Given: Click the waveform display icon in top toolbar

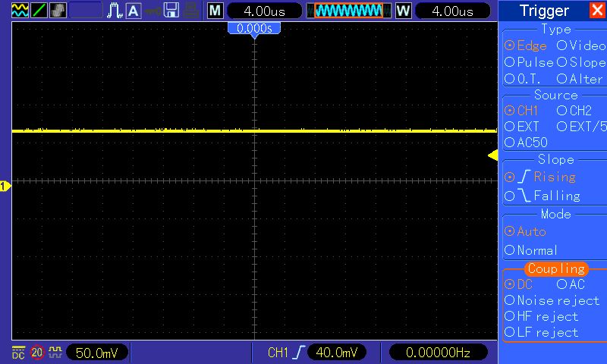Looking at the screenshot, I should [x=20, y=11].
